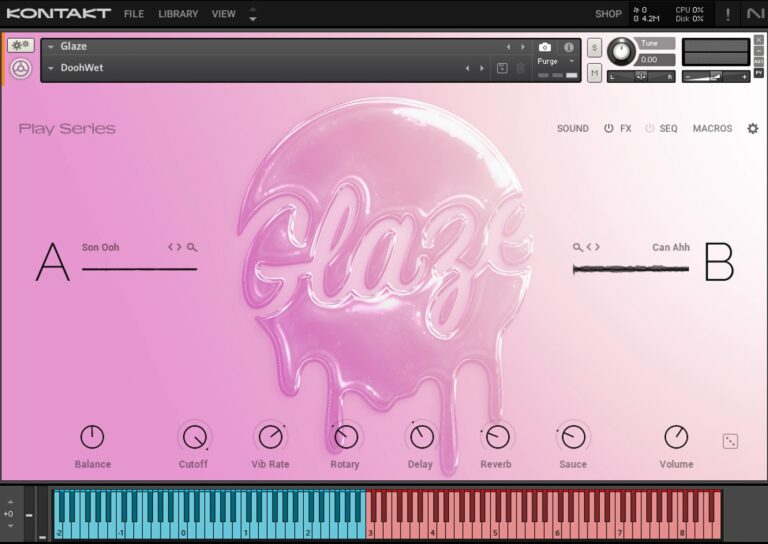Screen dimensions: 768x544
Task: Expand the Glaze instrument dropdown arrow
Action: point(50,47)
